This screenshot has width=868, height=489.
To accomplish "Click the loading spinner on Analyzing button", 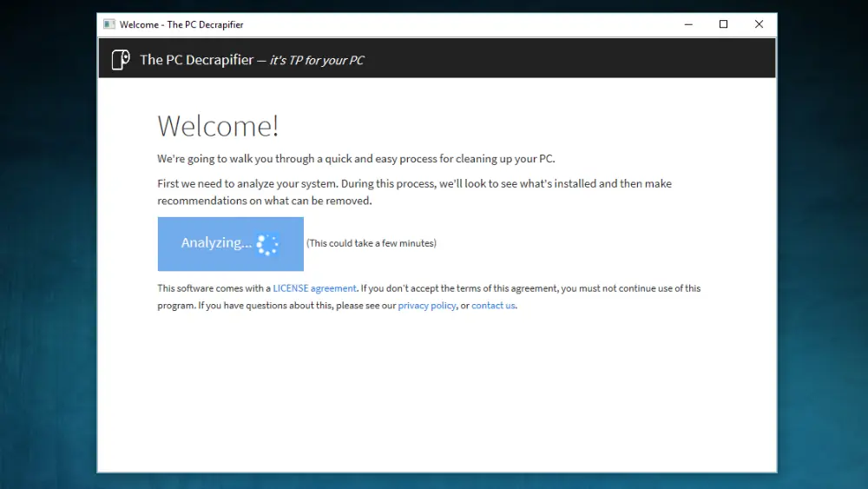I will click(x=267, y=244).
